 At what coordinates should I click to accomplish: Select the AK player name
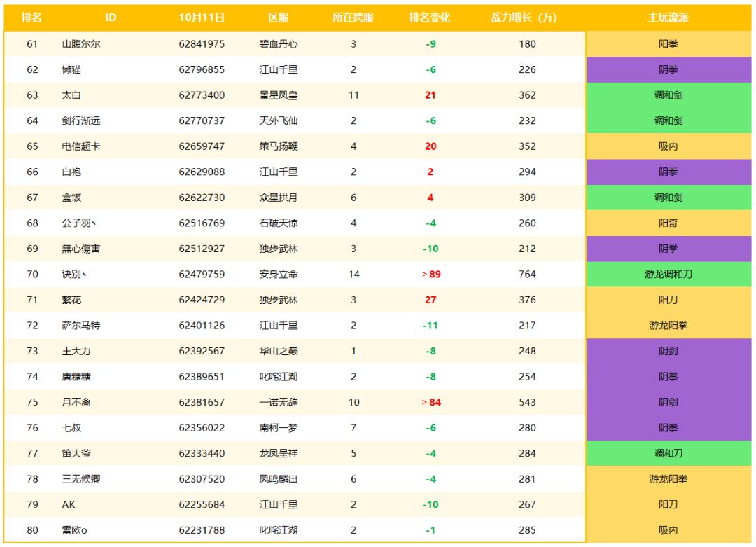pyautogui.click(x=69, y=504)
